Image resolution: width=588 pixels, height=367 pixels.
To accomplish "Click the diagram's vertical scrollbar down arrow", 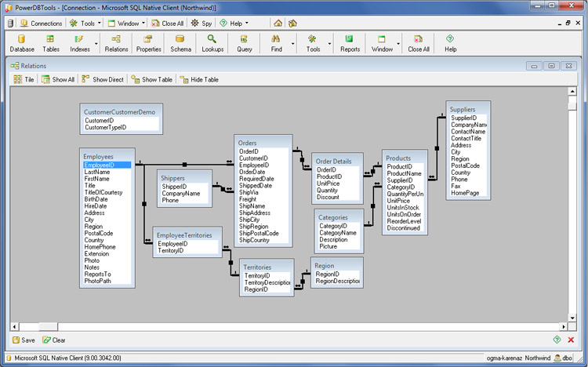I will point(572,319).
